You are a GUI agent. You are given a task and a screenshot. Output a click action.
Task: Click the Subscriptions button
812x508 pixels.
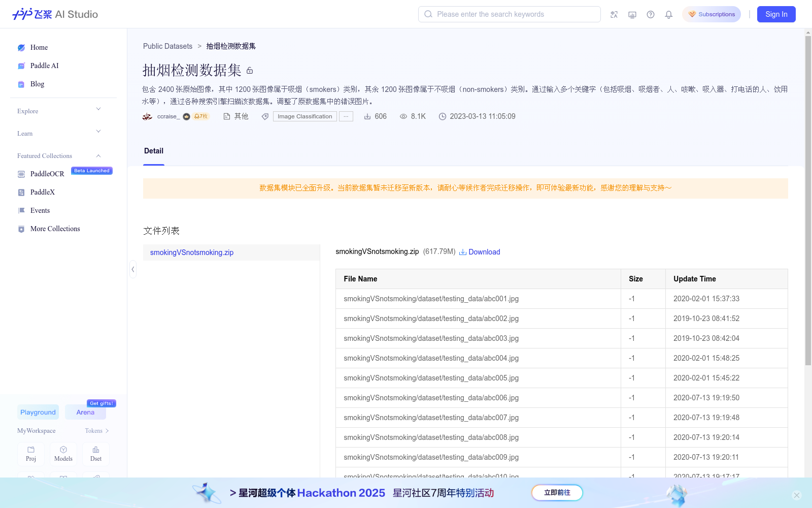pos(712,14)
